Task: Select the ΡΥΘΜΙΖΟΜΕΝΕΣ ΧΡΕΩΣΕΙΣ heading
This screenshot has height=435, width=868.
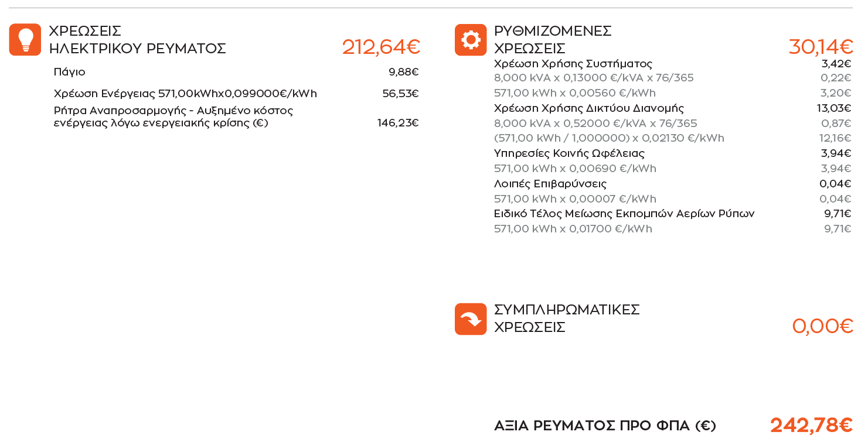Action: point(553,40)
